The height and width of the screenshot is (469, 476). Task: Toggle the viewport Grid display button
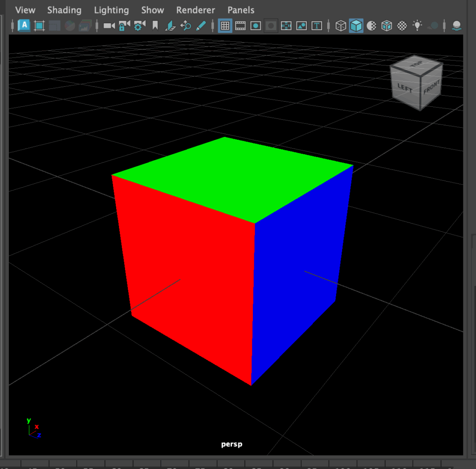pos(225,26)
